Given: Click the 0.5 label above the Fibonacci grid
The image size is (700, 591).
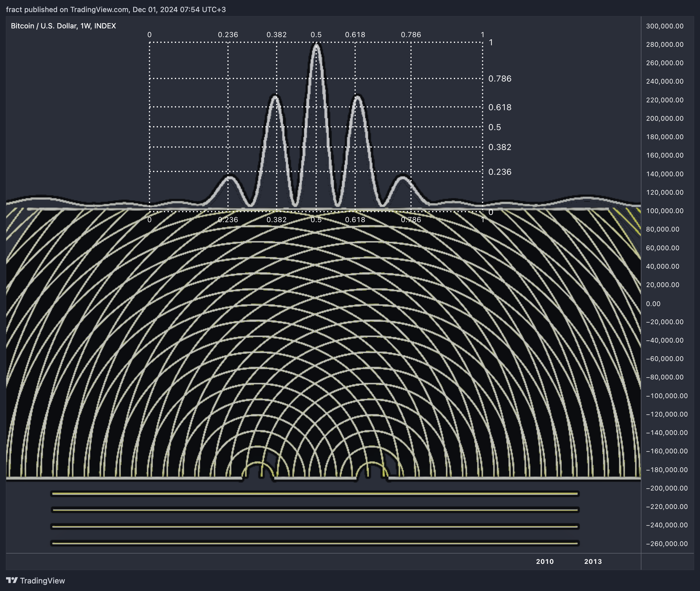Looking at the screenshot, I should 316,35.
